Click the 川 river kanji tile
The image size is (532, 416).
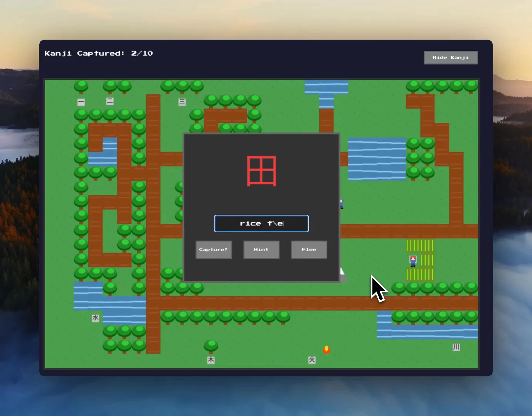coord(456,347)
